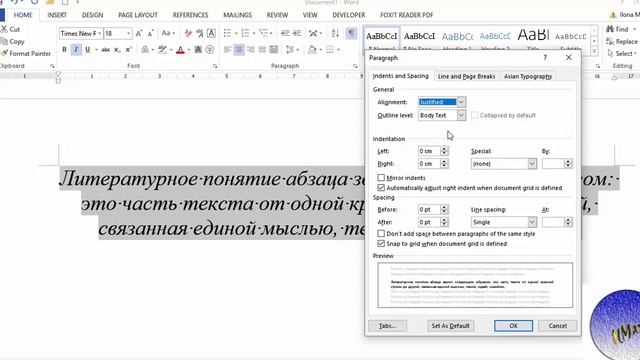640x360 pixels.
Task: Open the Outline level Body Text dropdown
Action: (461, 116)
